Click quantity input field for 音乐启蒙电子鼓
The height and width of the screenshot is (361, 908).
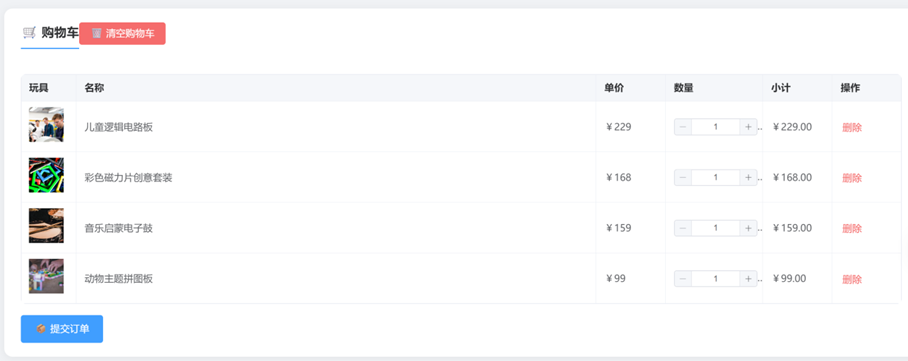click(716, 228)
